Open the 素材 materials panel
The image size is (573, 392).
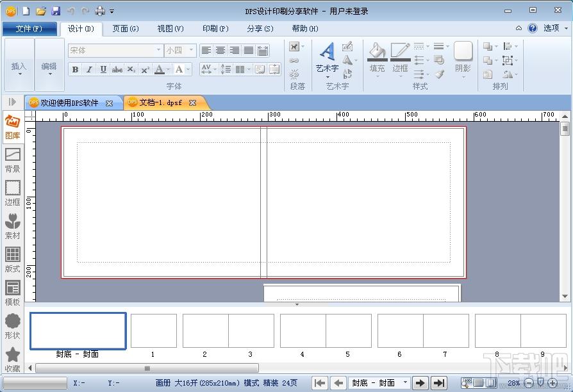[x=12, y=227]
